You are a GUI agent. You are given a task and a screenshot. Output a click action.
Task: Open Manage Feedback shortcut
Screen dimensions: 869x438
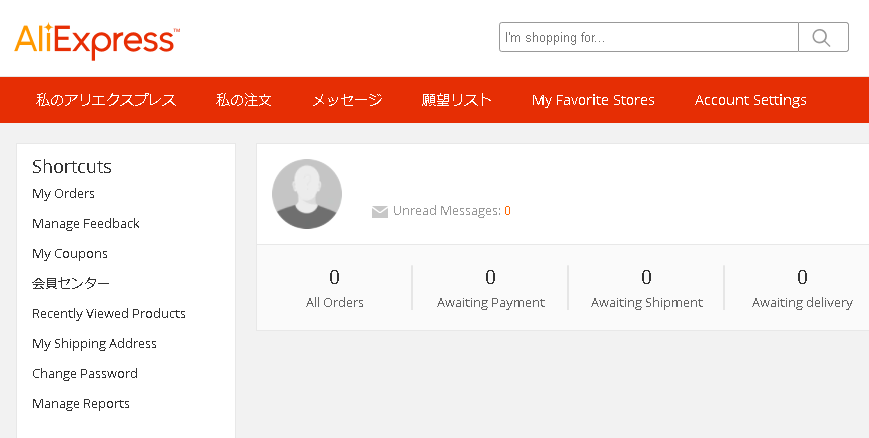tap(85, 223)
